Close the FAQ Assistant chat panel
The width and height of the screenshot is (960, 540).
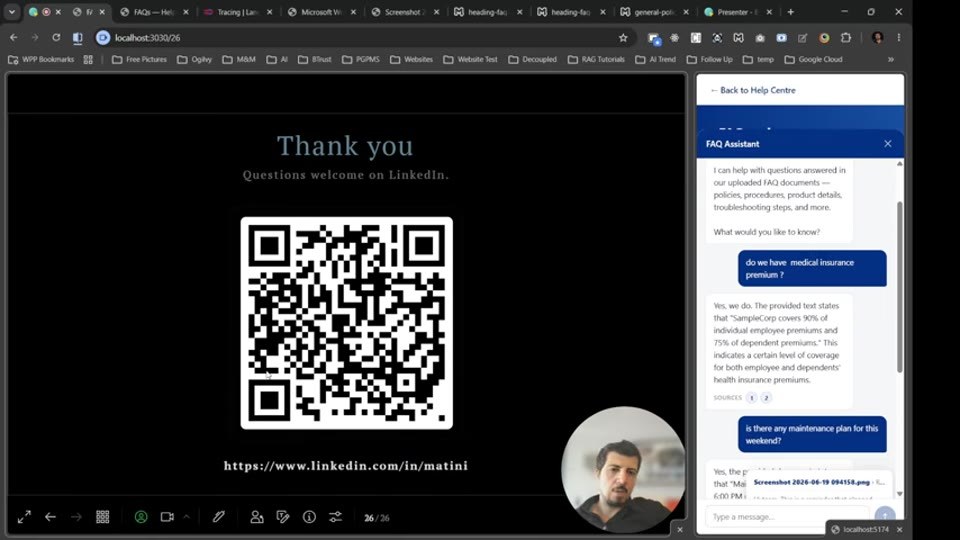pos(888,144)
